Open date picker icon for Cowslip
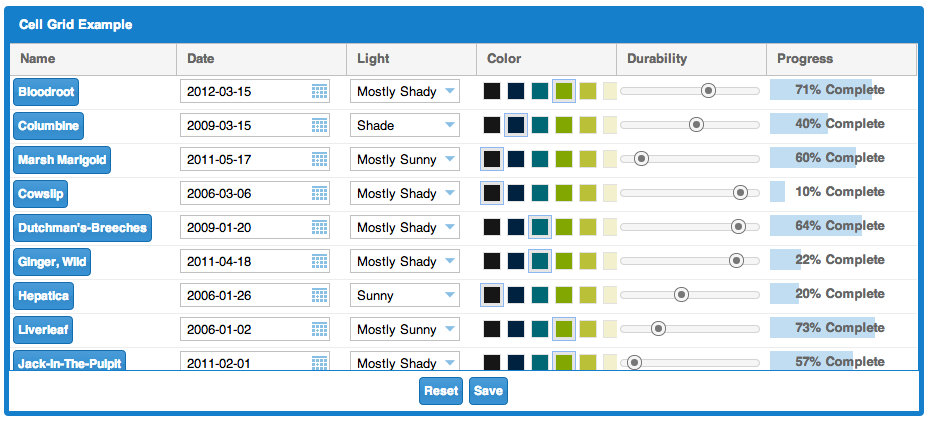The height and width of the screenshot is (423, 929). click(x=319, y=193)
